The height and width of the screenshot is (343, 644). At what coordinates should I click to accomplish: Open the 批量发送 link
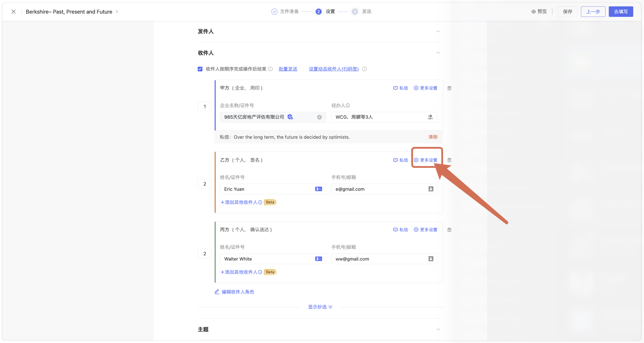point(288,69)
